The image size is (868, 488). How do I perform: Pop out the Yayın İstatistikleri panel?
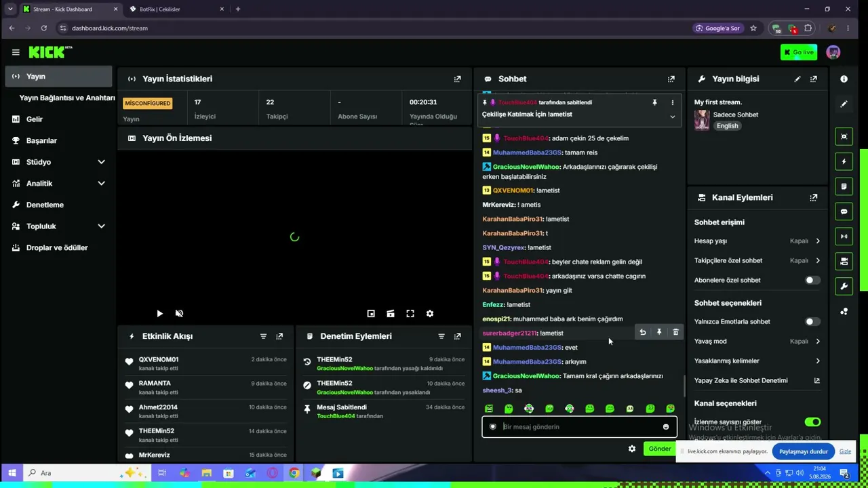[x=457, y=79]
